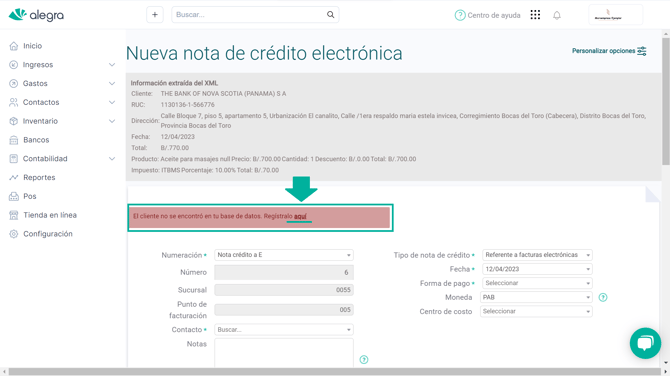The width and height of the screenshot is (670, 376).
Task: Click the Sucursal field
Action: pyautogui.click(x=284, y=290)
